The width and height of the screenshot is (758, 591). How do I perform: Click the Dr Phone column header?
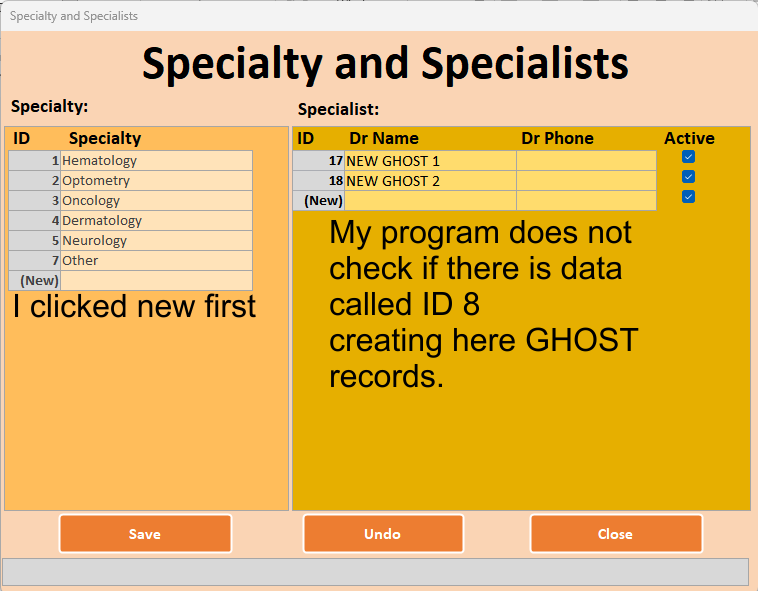557,138
